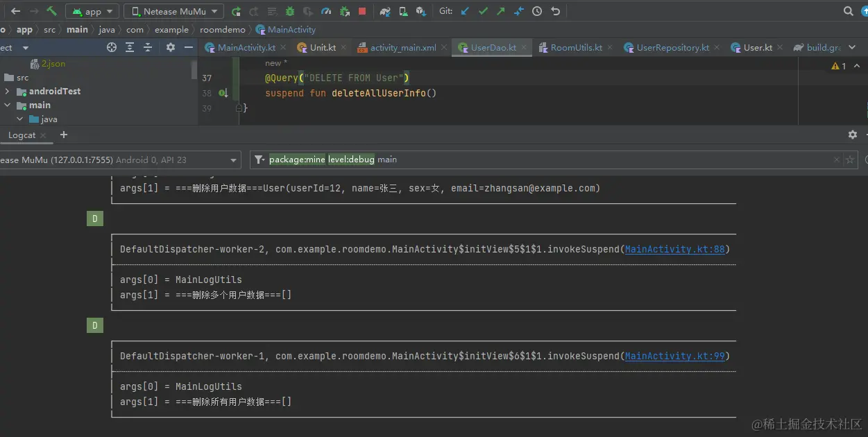Click the Expand All icon in Project panel

click(x=130, y=47)
